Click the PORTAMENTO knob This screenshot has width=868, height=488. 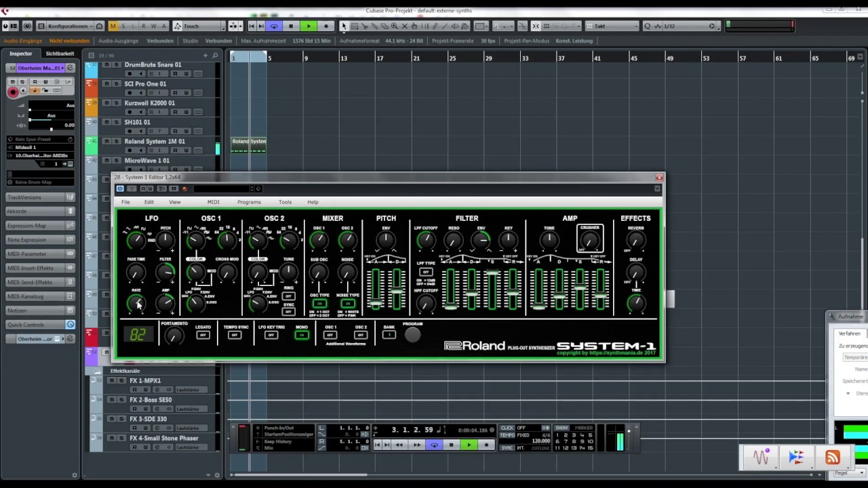(x=174, y=336)
